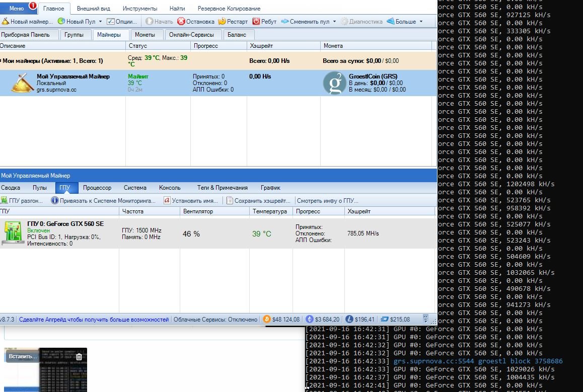Click the red notification badge on Меню
Image resolution: width=583 pixels, height=392 pixels.
[33, 5]
